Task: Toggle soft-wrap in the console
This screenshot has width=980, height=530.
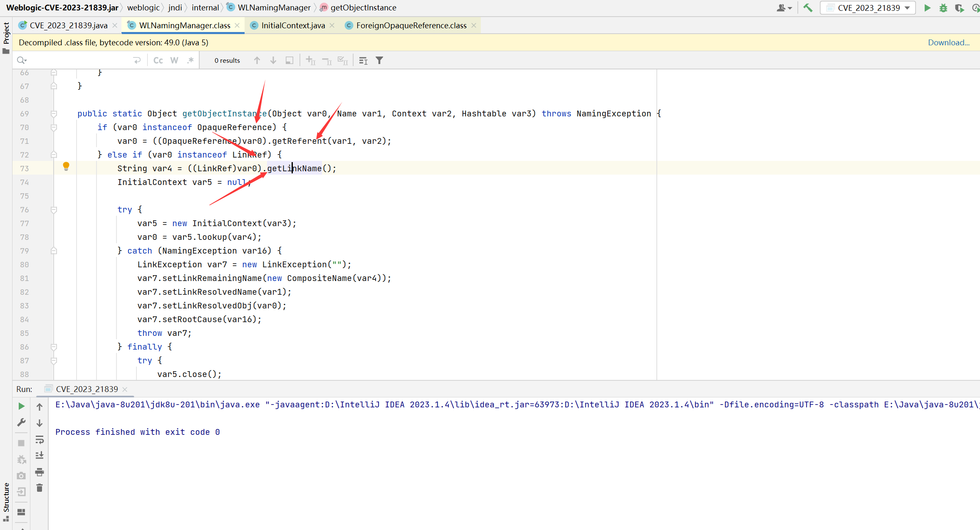Action: (40, 439)
